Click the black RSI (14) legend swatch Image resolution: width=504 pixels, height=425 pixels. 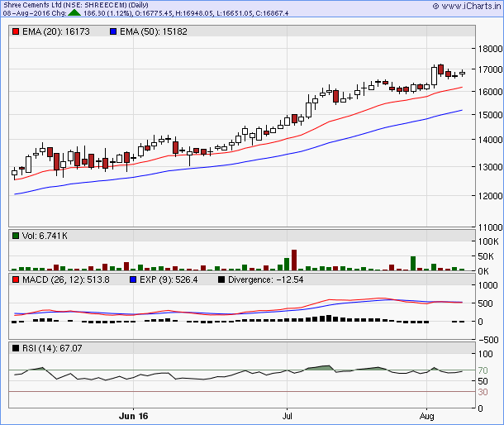tap(16, 348)
